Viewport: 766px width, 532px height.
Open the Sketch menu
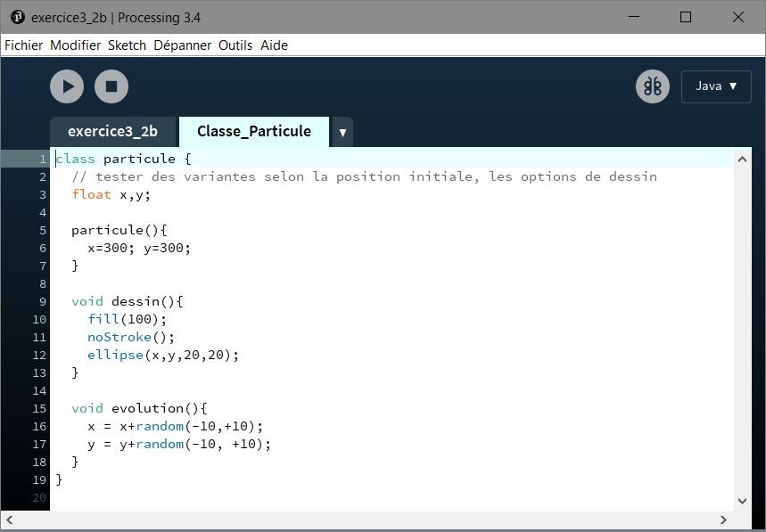(127, 45)
